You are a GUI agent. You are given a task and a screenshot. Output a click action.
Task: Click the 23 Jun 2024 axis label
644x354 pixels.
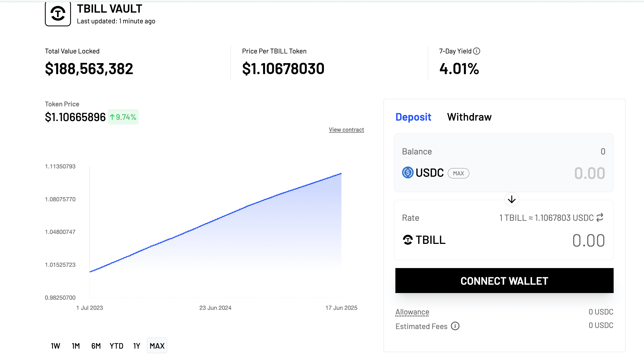[215, 308]
